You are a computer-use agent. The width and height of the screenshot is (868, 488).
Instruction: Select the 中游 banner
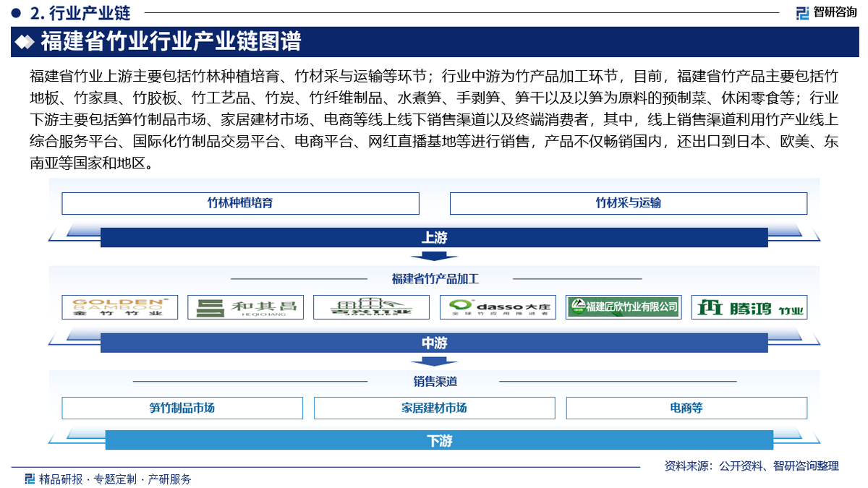point(434,343)
